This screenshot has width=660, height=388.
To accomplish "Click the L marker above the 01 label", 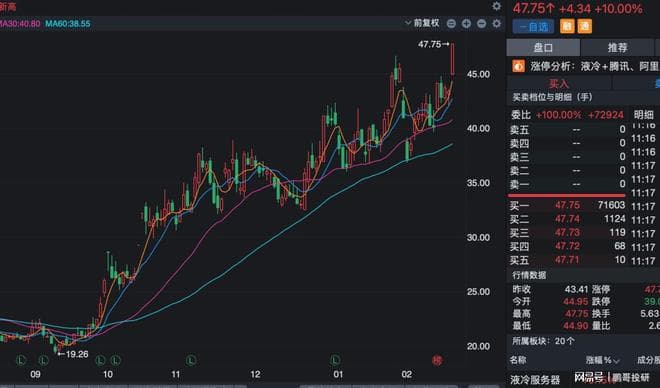I will click(335, 360).
